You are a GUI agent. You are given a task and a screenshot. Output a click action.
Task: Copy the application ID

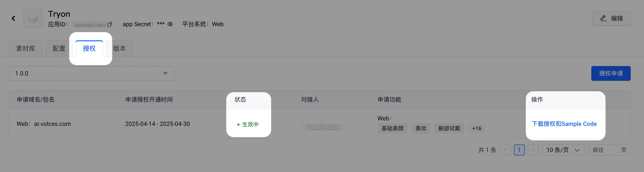[x=109, y=24]
